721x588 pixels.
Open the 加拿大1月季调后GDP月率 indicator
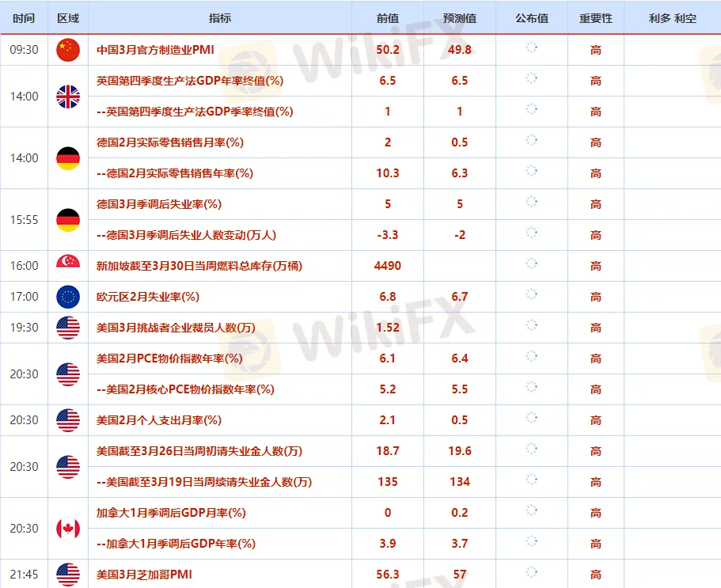tap(171, 513)
